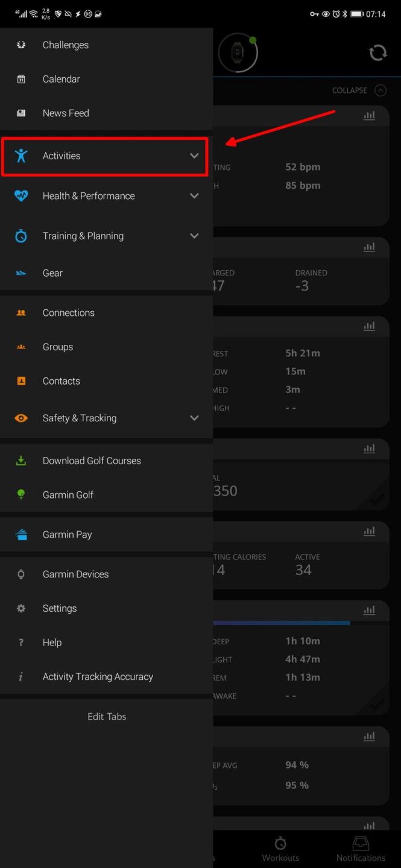Expand Health & Performance

[194, 195]
